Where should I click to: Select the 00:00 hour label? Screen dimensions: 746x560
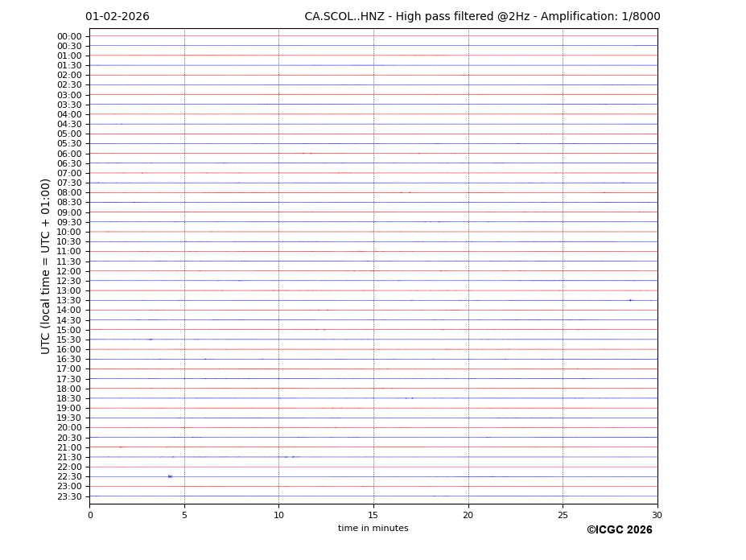tap(69, 36)
